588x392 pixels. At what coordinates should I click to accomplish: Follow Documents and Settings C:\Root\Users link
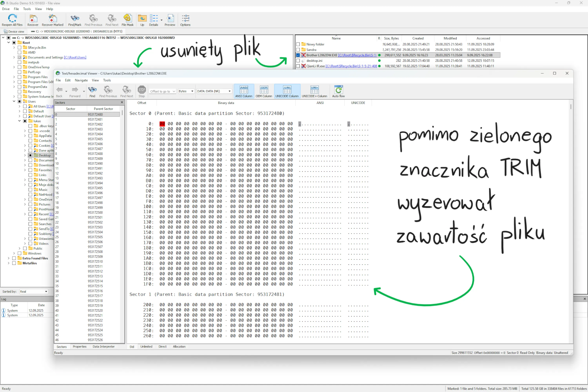click(x=75, y=57)
